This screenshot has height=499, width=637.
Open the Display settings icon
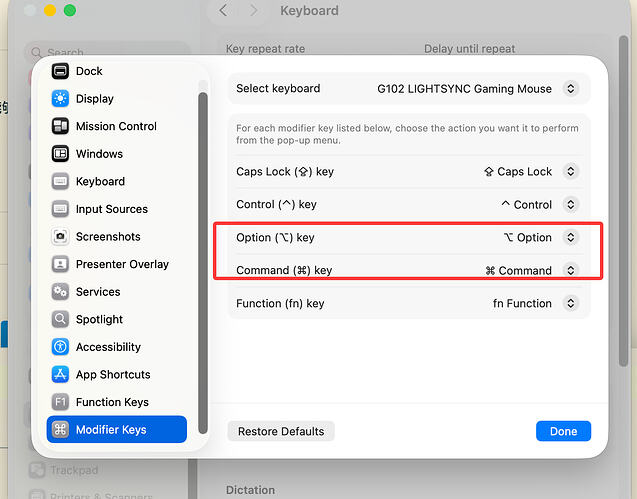(60, 99)
